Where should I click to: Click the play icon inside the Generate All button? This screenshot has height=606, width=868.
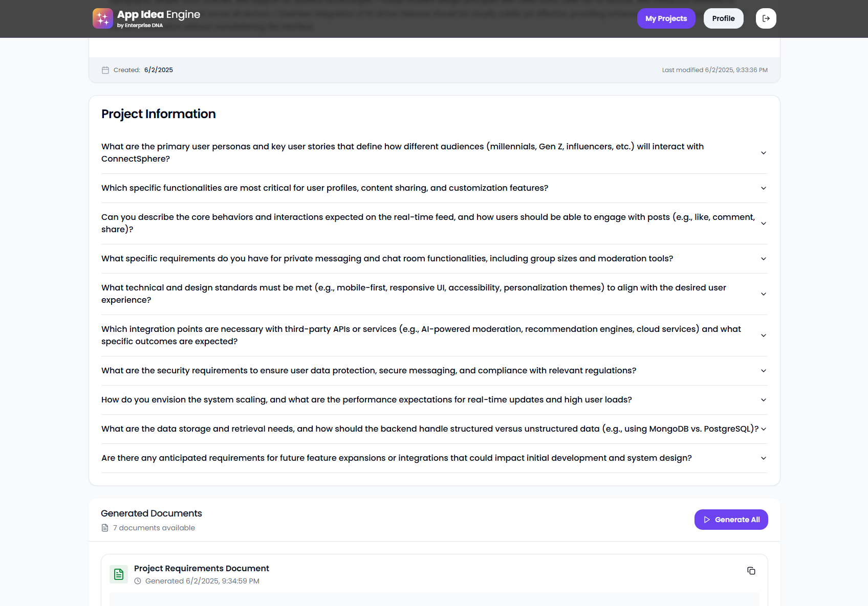coord(707,519)
